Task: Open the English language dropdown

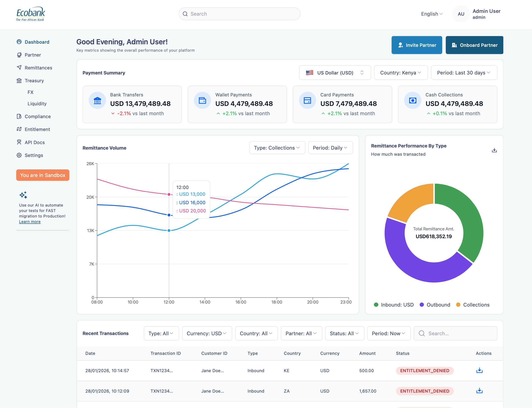Action: click(432, 14)
